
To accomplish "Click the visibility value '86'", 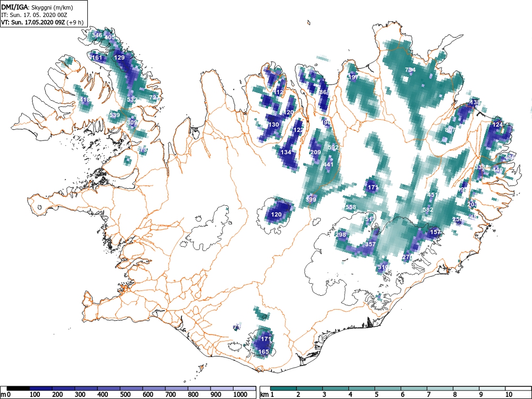I will 323,92.
